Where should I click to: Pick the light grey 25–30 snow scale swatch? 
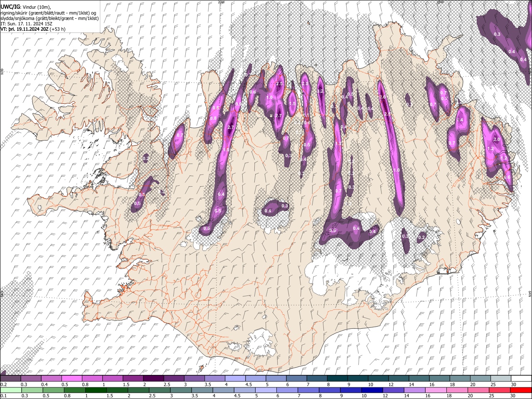pos(500,378)
